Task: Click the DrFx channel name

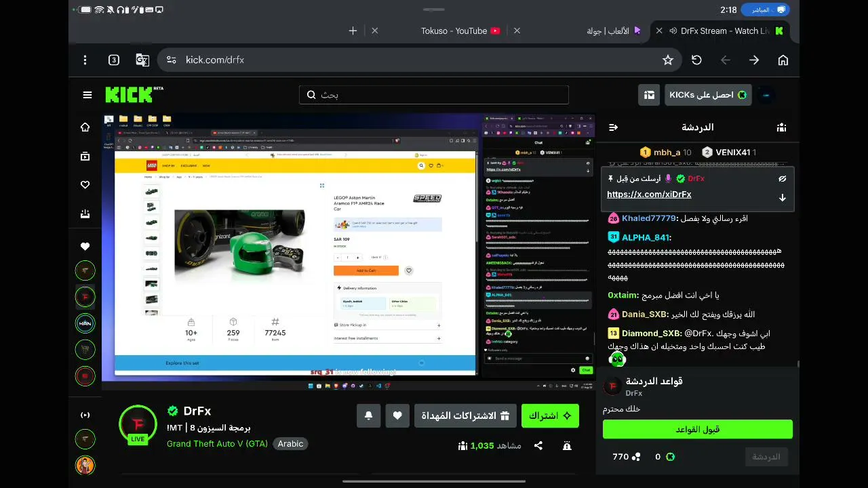Action: click(197, 411)
